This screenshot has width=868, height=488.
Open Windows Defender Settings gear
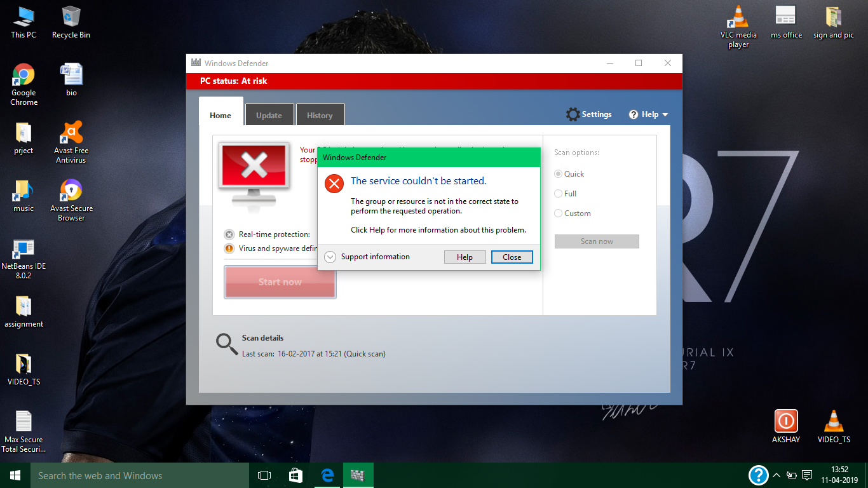588,114
